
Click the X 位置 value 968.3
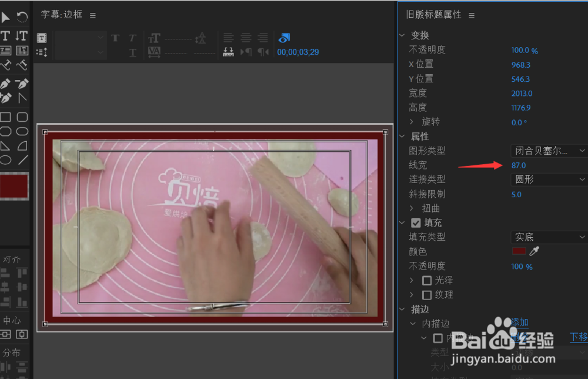521,65
